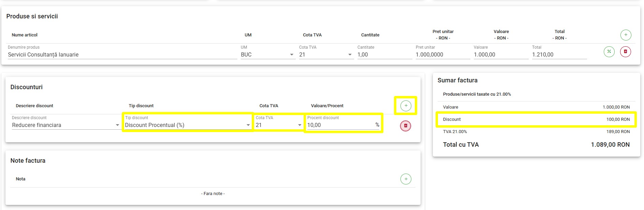Click the Fara note placeholder text
This screenshot has width=644, height=210.
click(x=213, y=194)
